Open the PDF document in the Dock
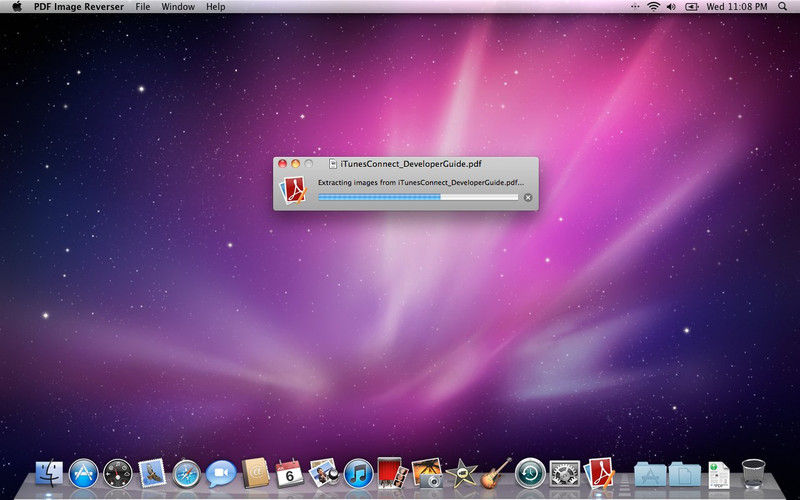The width and height of the screenshot is (800, 500). [718, 475]
